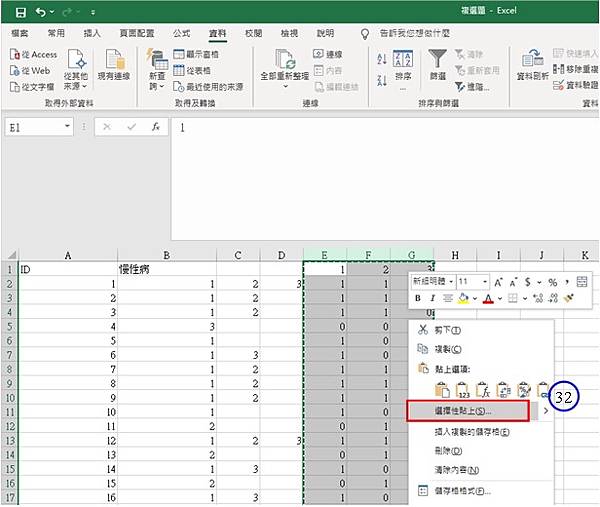Switch to the 公式 (Formulas) ribbon tab
Viewport: 600px width, 507px height.
pyautogui.click(x=181, y=33)
